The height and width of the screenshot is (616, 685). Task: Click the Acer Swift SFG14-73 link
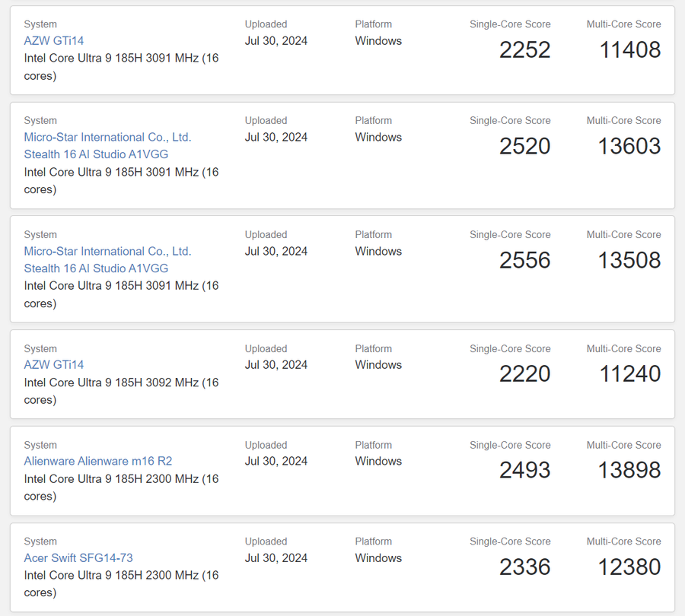click(x=78, y=558)
